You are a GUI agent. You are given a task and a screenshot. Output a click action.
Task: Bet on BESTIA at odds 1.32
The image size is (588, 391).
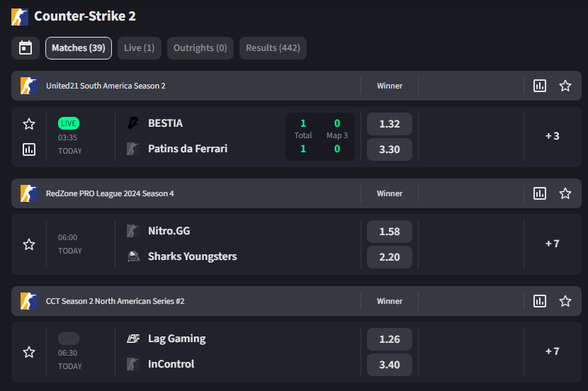(x=390, y=124)
